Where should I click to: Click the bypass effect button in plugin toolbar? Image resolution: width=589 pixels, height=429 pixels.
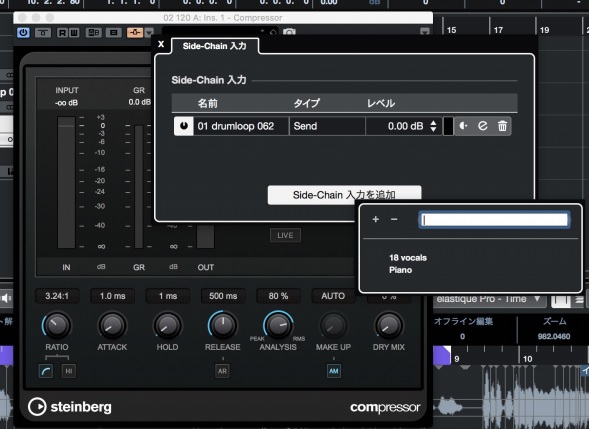43,33
